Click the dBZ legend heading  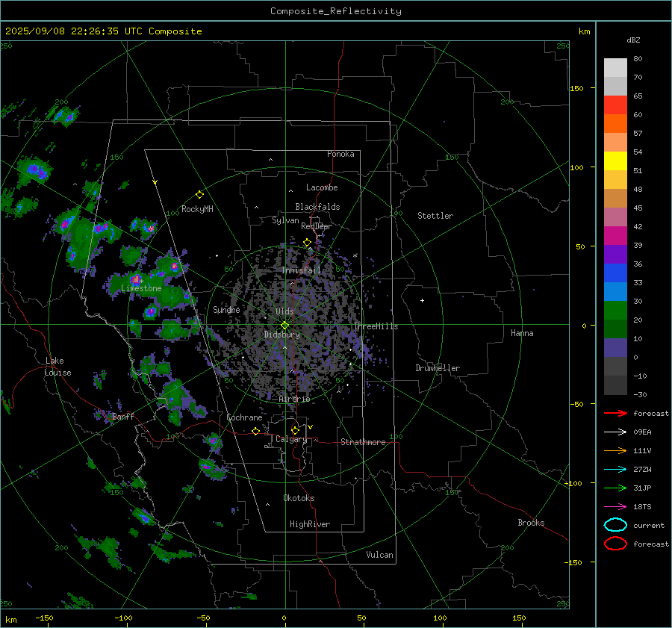tap(633, 40)
